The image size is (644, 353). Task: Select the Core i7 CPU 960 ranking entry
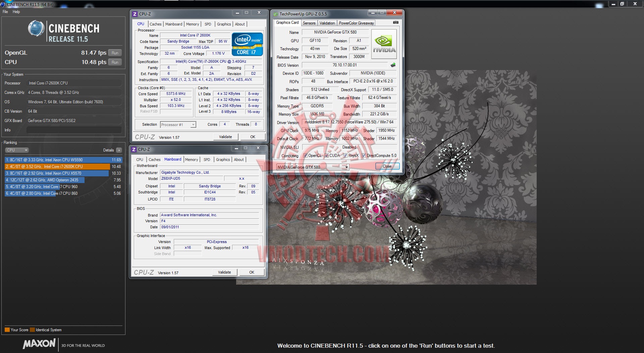click(63, 187)
